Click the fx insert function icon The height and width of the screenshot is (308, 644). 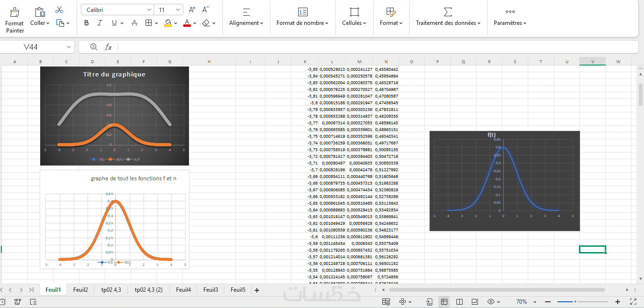pos(109,47)
